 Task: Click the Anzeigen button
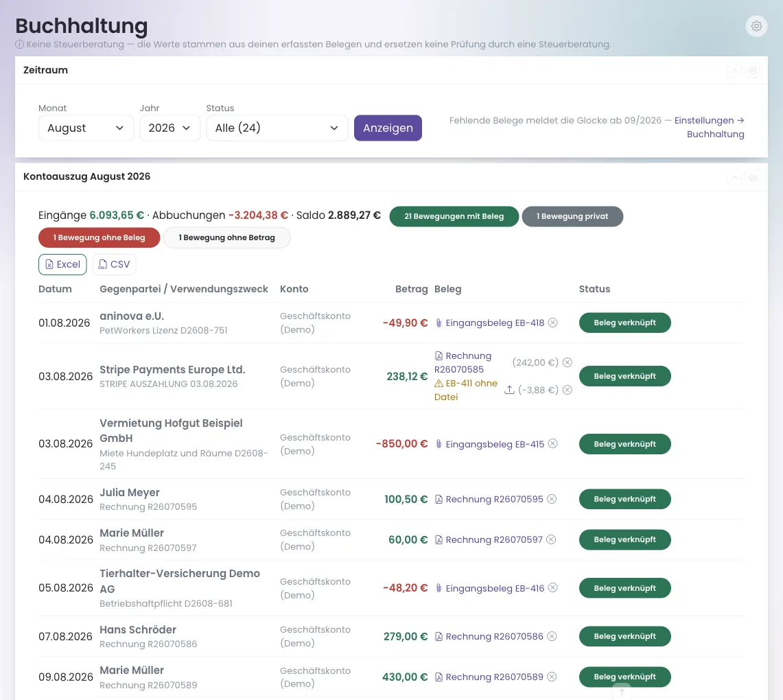tap(388, 128)
